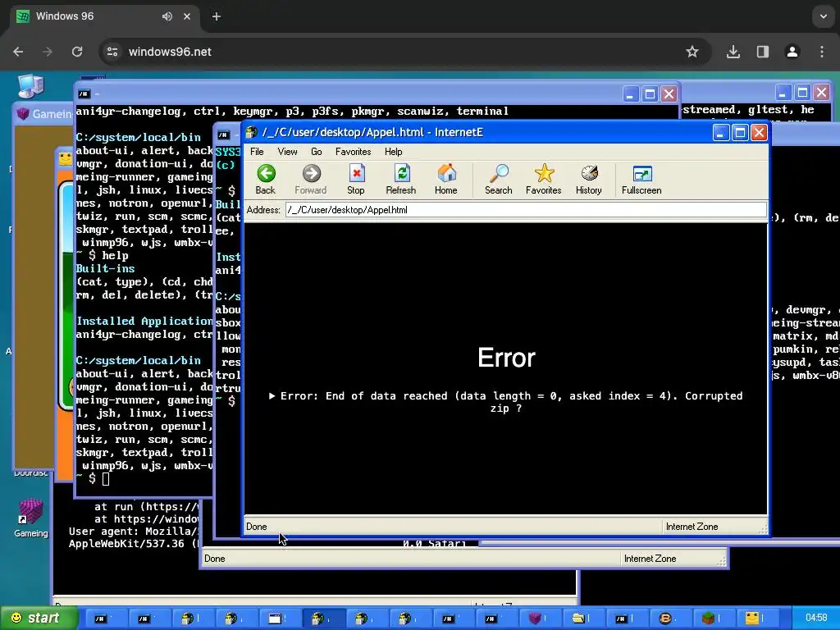The image size is (840, 630).
Task: Click the windows96.net address bar
Action: pos(405,52)
